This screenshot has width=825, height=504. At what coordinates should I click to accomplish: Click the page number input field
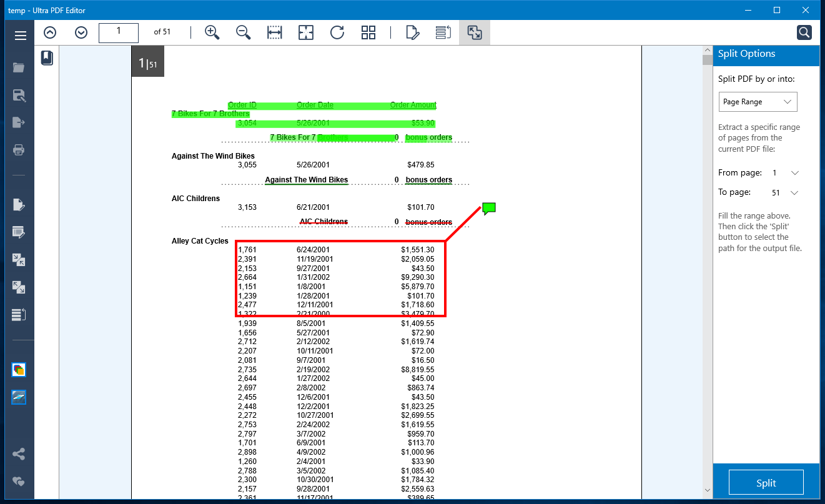pos(119,32)
